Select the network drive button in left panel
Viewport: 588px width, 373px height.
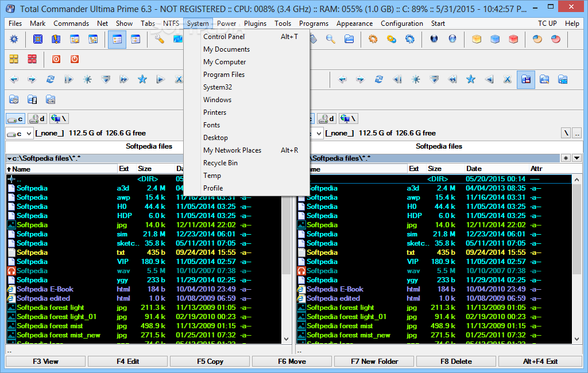coord(59,119)
